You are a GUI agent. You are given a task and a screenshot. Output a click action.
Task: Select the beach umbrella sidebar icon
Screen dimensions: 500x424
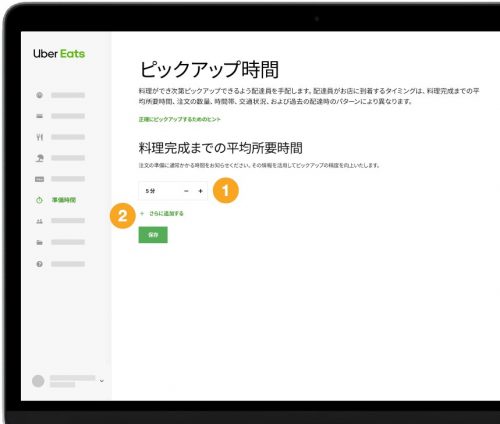40,158
